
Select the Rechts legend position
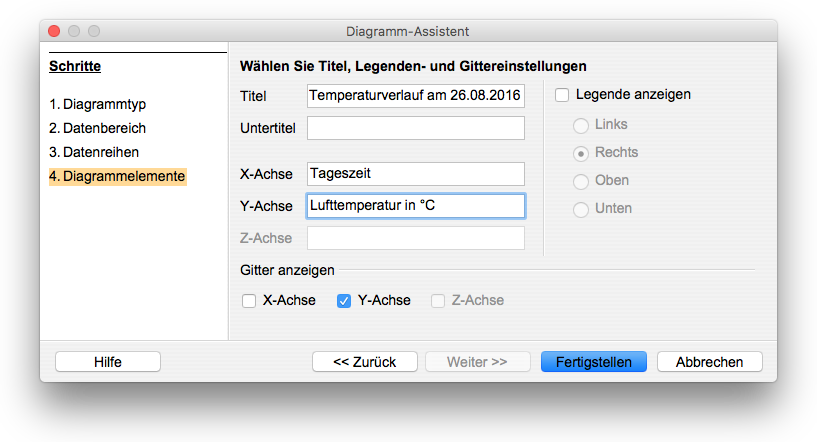coord(580,153)
